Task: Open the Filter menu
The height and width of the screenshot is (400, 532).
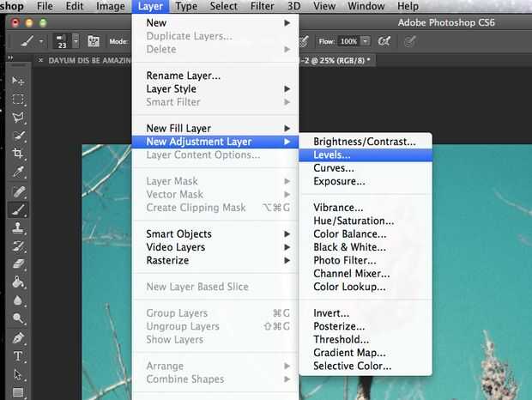Action: [x=263, y=6]
